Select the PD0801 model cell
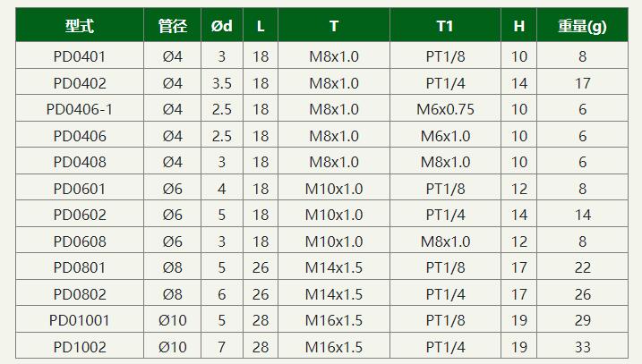Screen dimensions: 642x364 pos(80,267)
